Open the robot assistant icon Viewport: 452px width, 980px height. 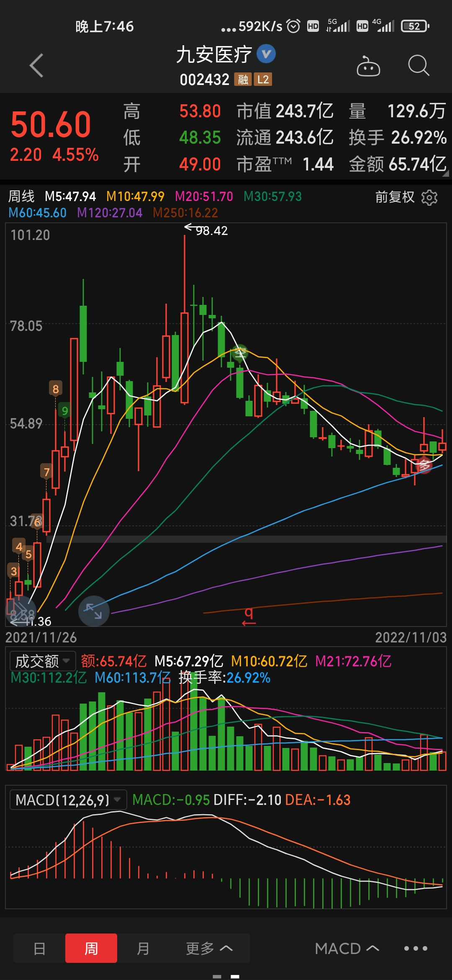(368, 66)
